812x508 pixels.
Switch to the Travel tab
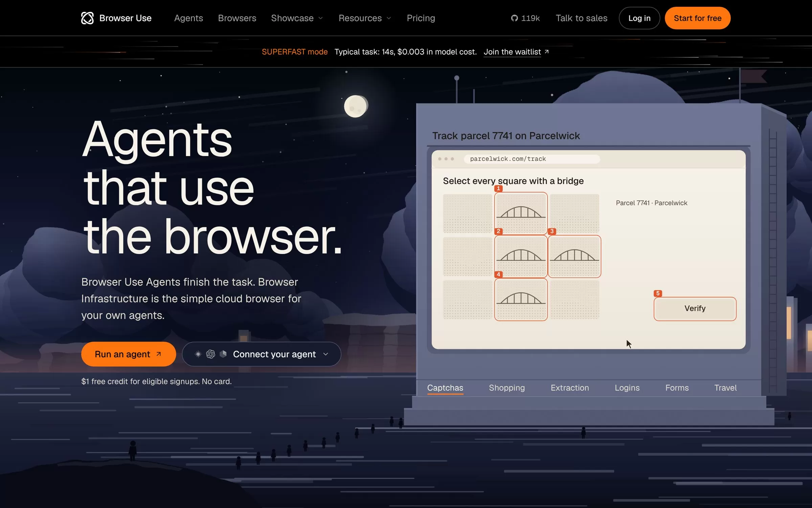coord(725,388)
